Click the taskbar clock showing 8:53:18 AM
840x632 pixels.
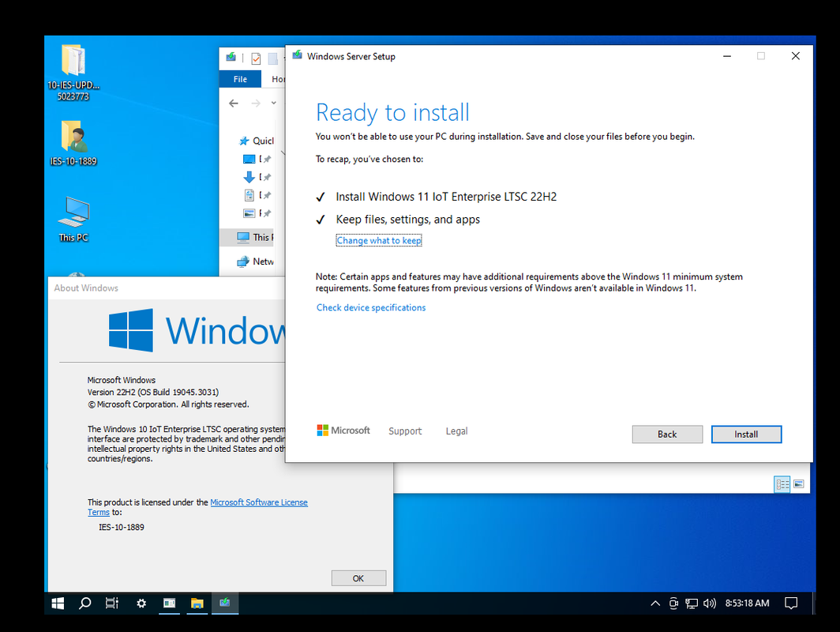pos(748,604)
